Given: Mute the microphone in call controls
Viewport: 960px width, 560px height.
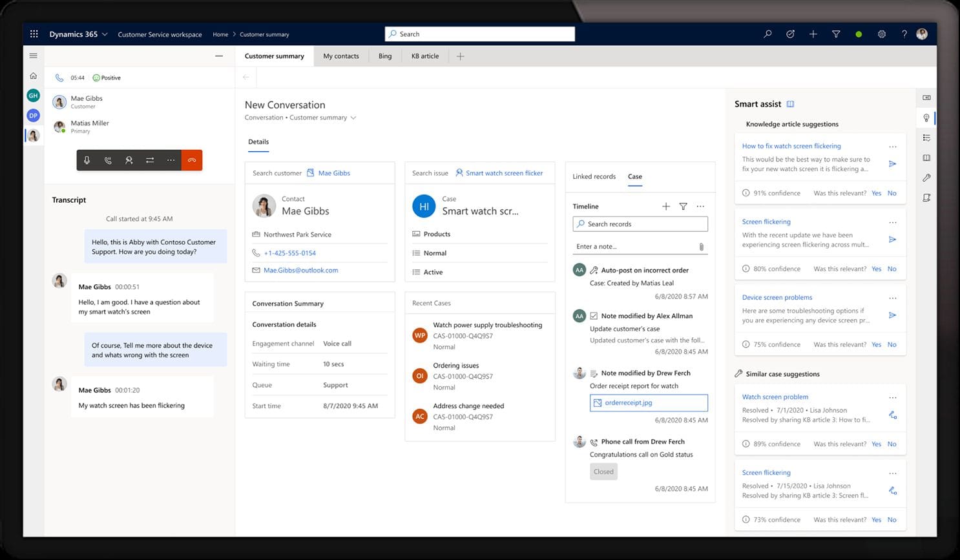Looking at the screenshot, I should (87, 160).
